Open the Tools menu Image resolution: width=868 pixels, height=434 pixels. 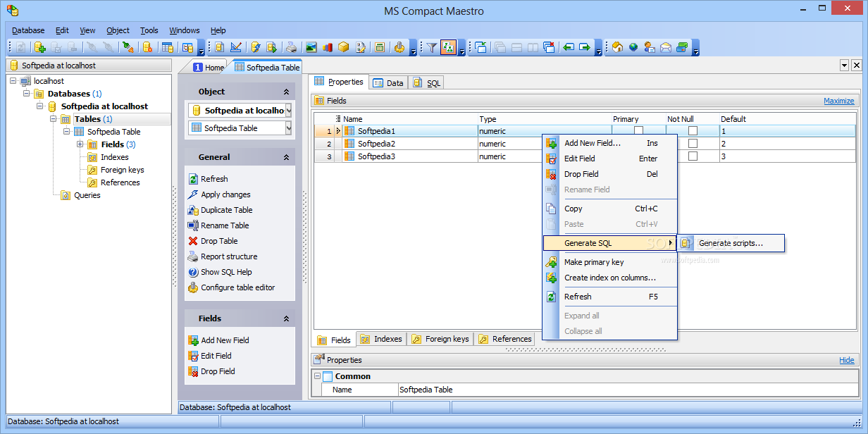click(x=149, y=30)
